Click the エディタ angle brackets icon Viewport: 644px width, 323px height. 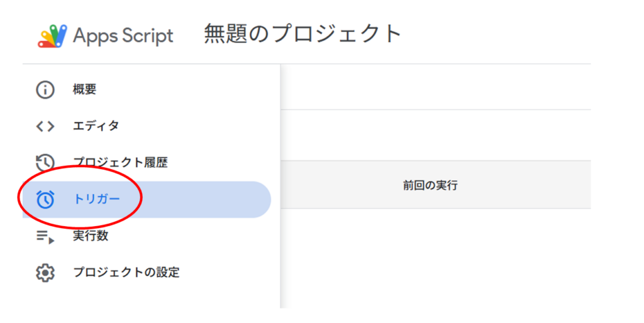coord(45,126)
